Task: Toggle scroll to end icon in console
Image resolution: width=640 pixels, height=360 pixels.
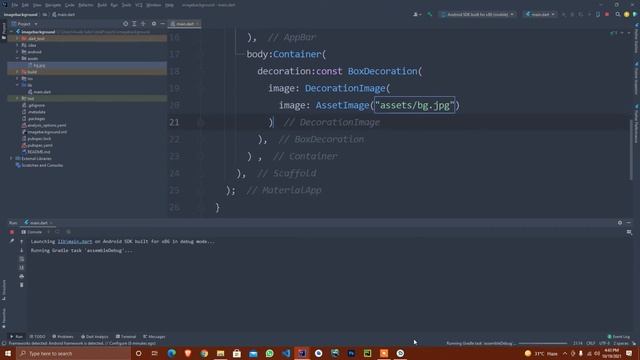Action: point(22,267)
